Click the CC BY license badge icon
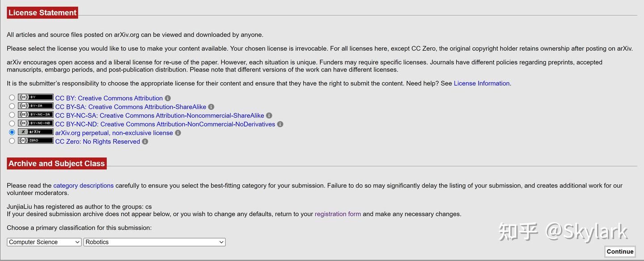 click(35, 98)
